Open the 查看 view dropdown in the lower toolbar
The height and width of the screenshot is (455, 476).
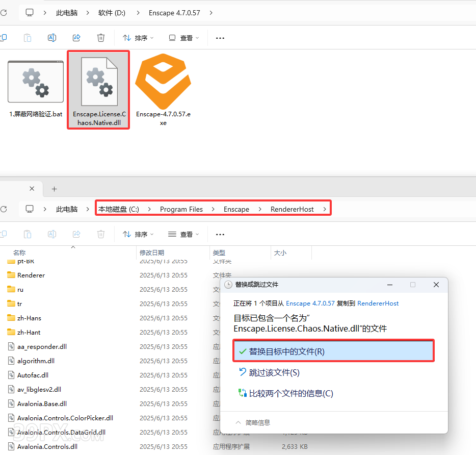(183, 234)
